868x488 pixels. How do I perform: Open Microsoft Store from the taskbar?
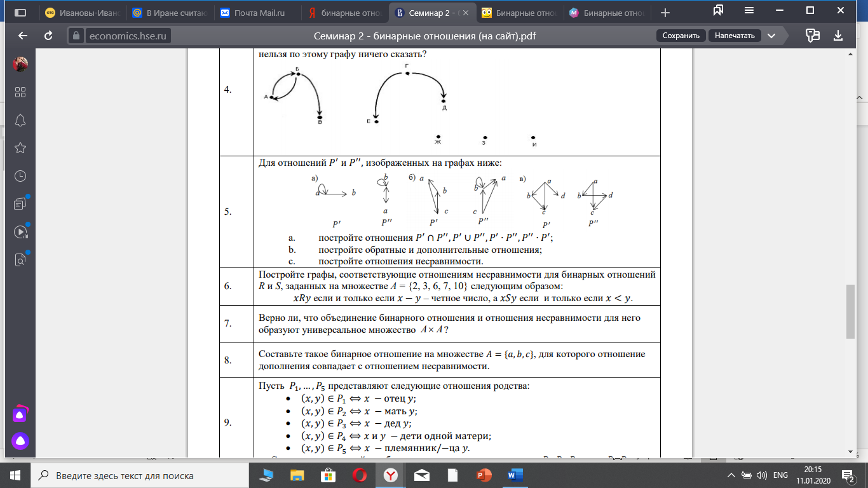328,475
